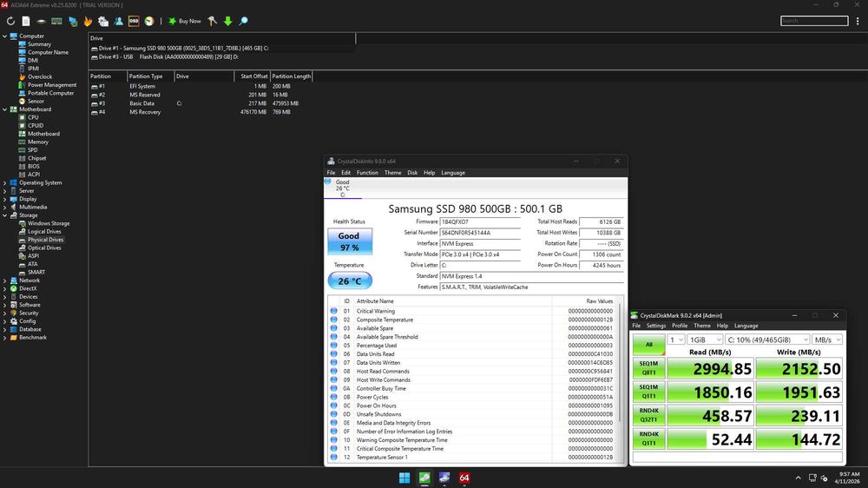Click the green download arrow icon
The height and width of the screenshot is (488, 868).
[x=227, y=21]
